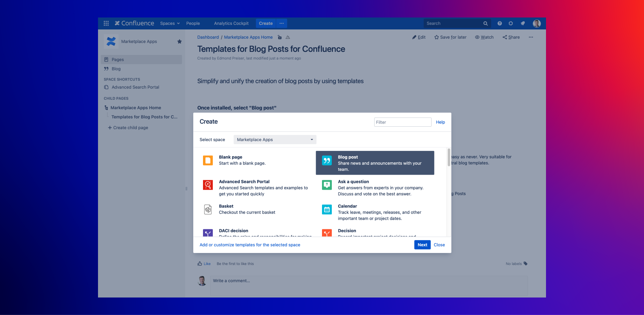Open the app switcher grid icon
The height and width of the screenshot is (315, 644).
(106, 23)
